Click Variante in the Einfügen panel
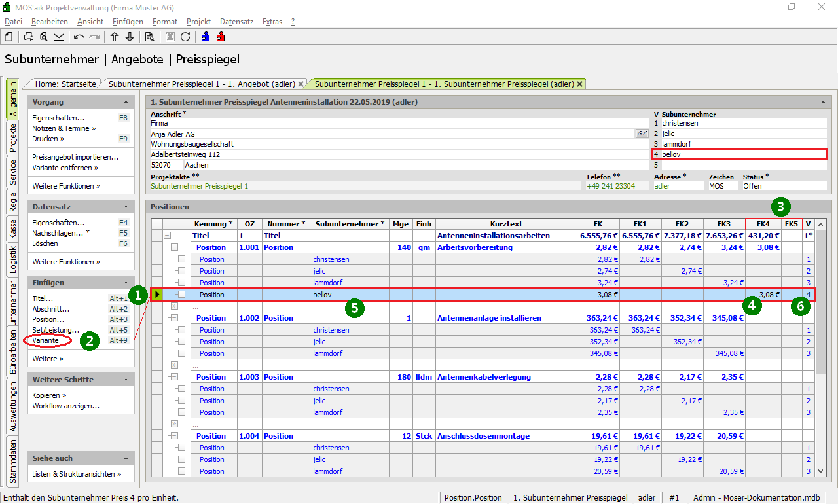The width and height of the screenshot is (838, 504). pyautogui.click(x=45, y=340)
